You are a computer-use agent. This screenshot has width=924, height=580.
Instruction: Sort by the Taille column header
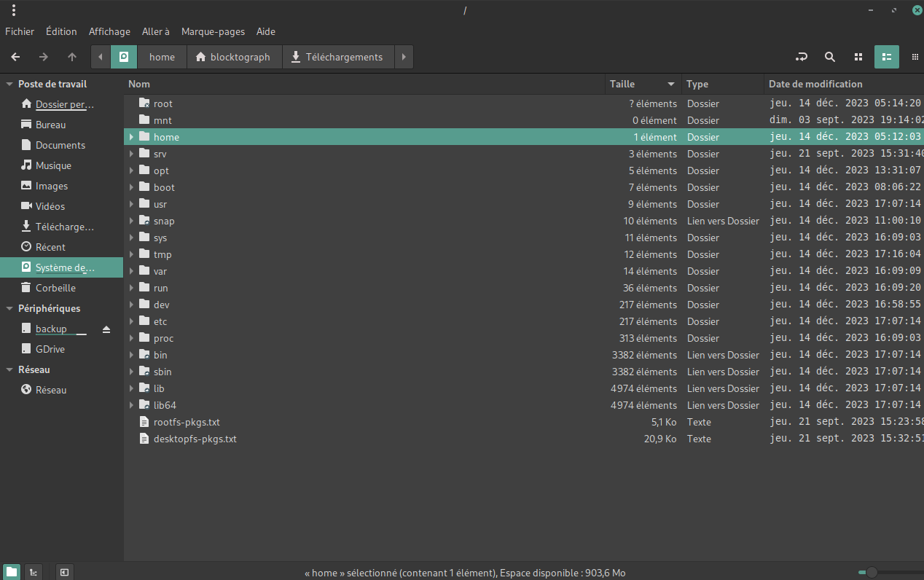coord(643,84)
